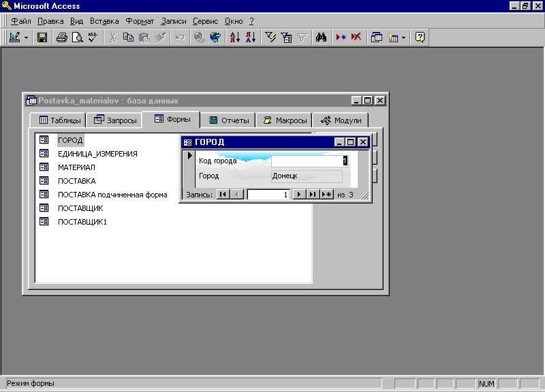Switch to the Запросы tab

coord(114,120)
